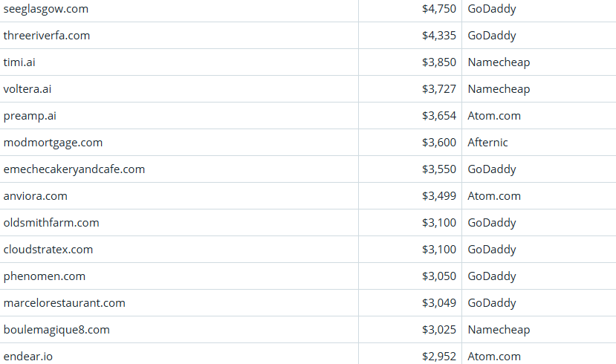Image resolution: width=616 pixels, height=364 pixels.
Task: Select the threeriverfa.com domain entry
Action: [47, 36]
